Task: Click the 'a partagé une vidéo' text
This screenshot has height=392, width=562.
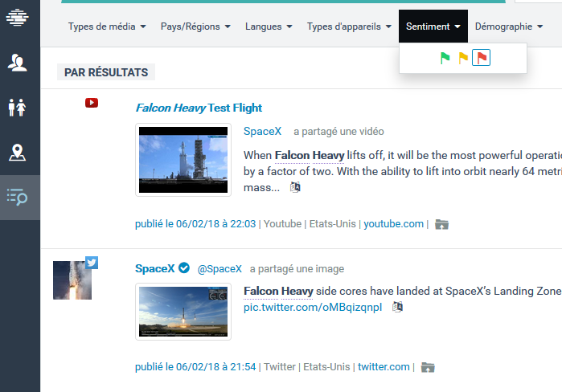Action: 338,132
